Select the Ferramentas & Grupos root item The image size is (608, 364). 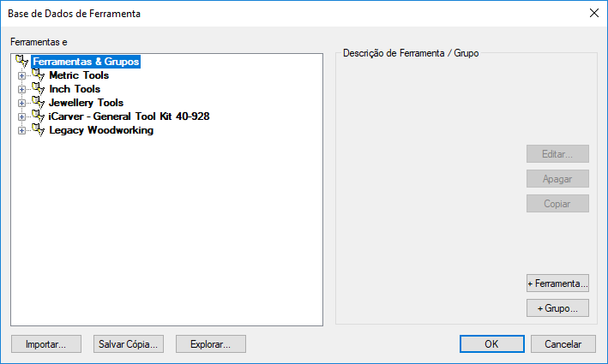coord(85,62)
